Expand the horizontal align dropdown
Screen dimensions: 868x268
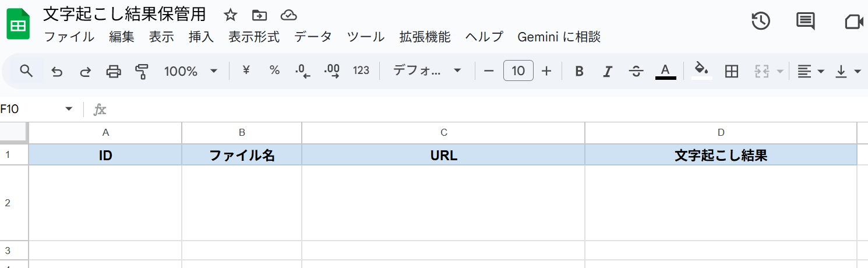tap(811, 71)
